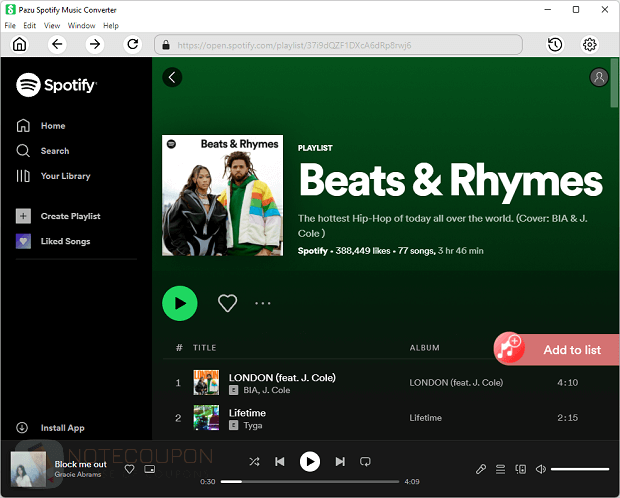Toggle the picture-in-picture mini player icon
The height and width of the screenshot is (498, 620).
point(150,469)
